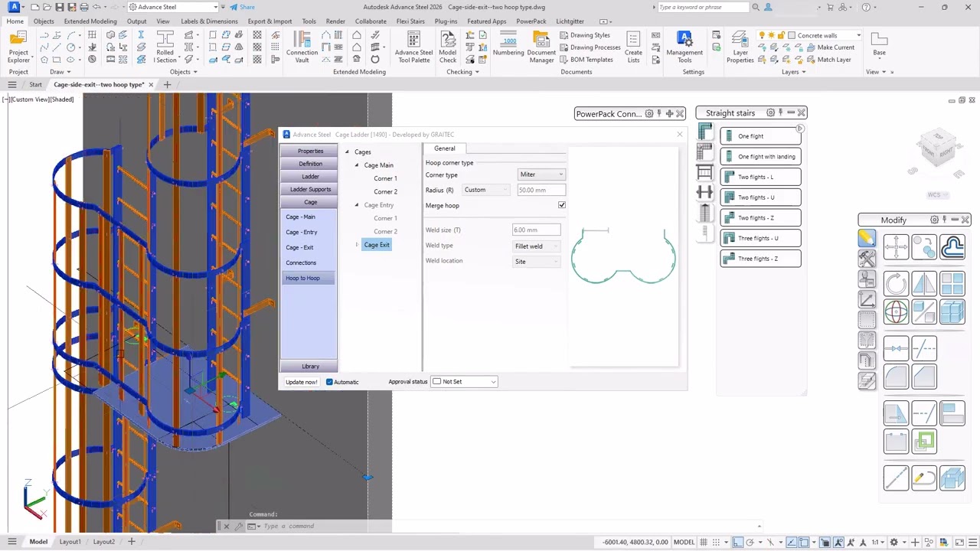Click the Update now! button
This screenshot has width=980, height=551.
click(x=301, y=382)
